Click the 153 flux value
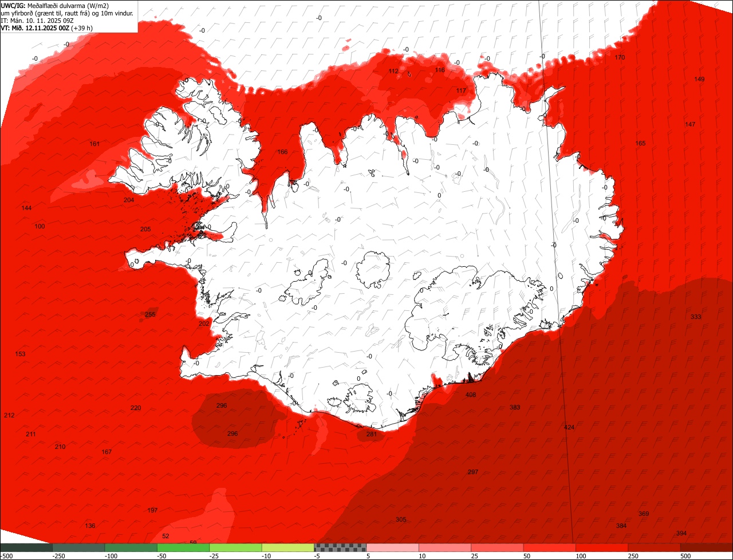This screenshot has height=560, width=733. coord(20,354)
